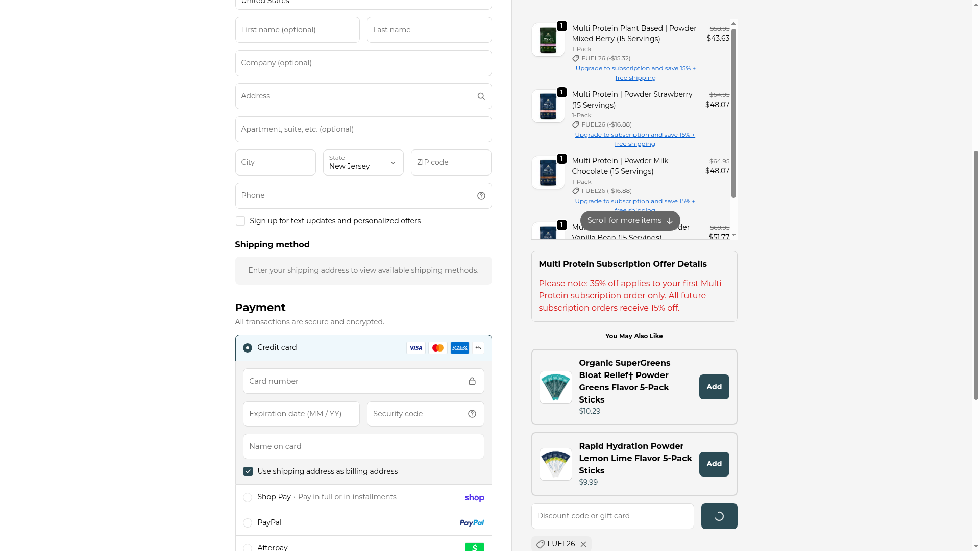Click the Shop Pay logo
The width and height of the screenshot is (980, 551).
(x=474, y=498)
